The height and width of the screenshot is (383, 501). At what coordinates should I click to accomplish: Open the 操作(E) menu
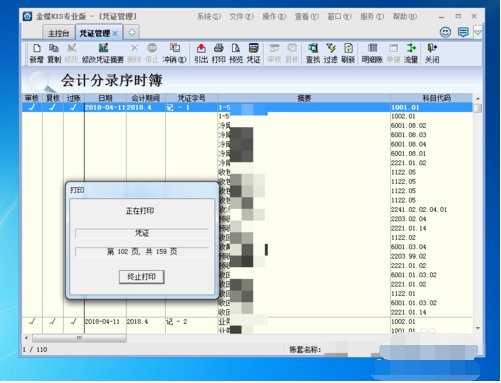(274, 16)
